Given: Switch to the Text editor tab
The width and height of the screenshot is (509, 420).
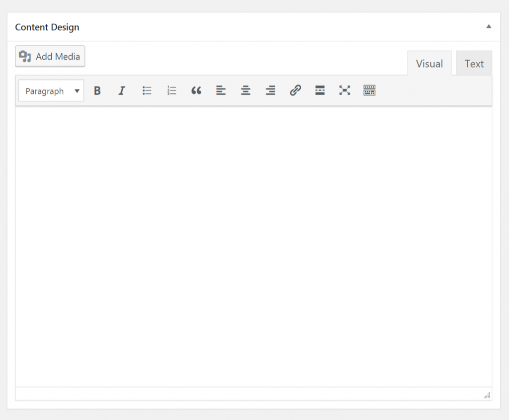Looking at the screenshot, I should [474, 63].
